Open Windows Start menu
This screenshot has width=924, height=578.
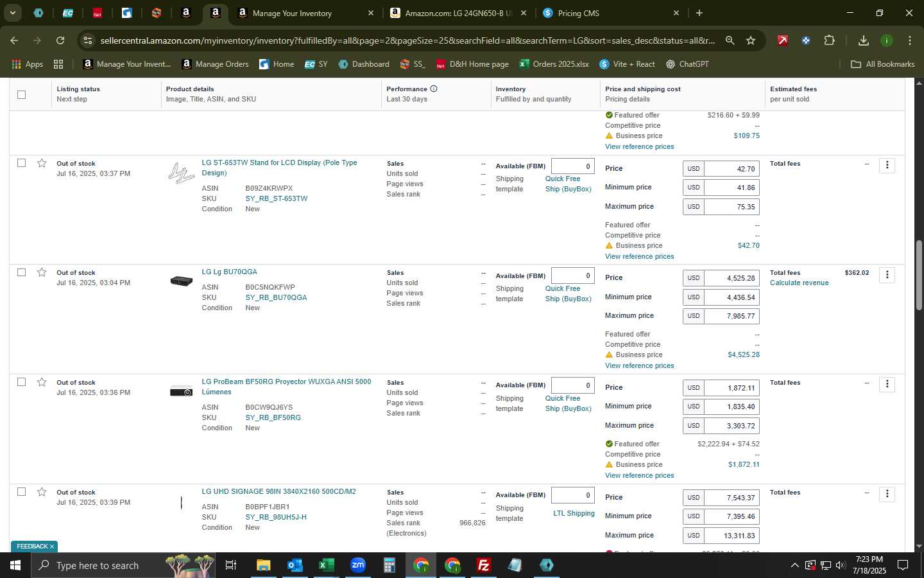[x=15, y=565]
